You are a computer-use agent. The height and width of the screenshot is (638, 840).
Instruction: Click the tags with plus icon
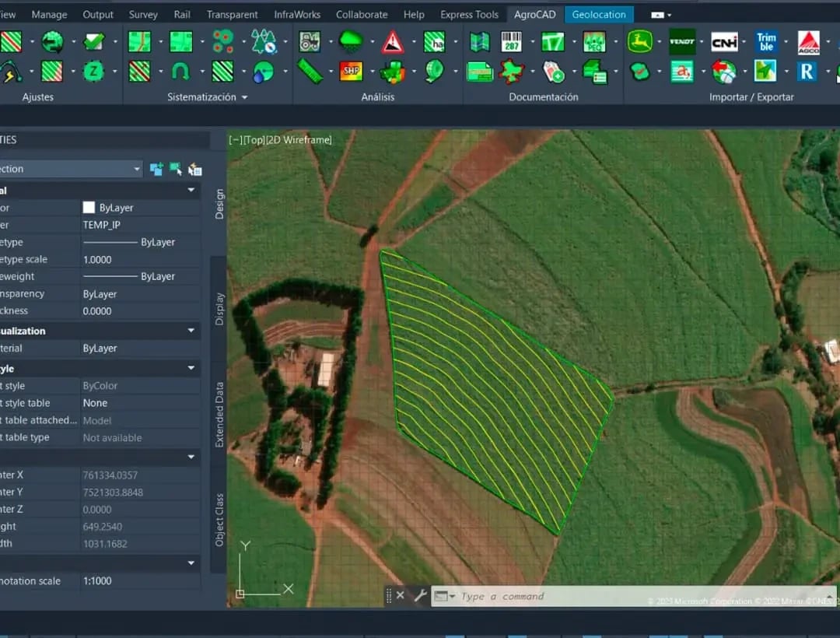[554, 72]
